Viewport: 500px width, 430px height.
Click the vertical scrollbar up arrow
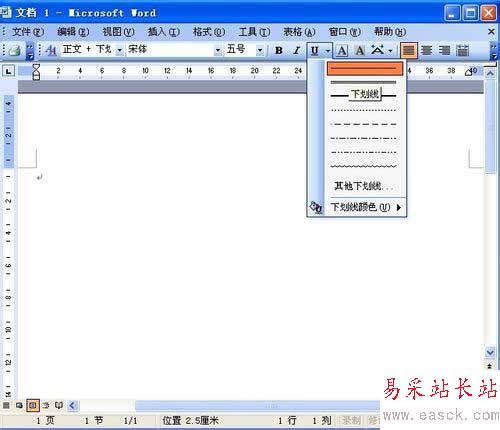pos(490,73)
